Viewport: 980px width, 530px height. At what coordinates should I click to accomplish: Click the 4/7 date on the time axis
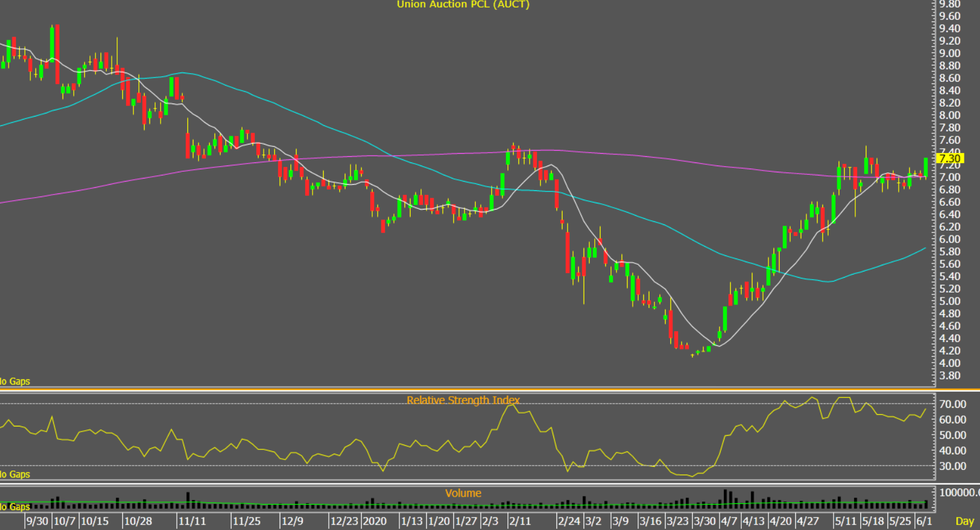coord(729,521)
